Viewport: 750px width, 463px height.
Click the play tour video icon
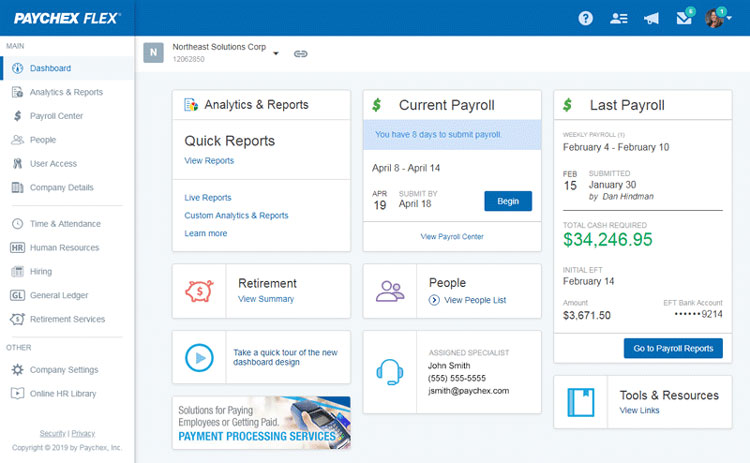point(198,357)
